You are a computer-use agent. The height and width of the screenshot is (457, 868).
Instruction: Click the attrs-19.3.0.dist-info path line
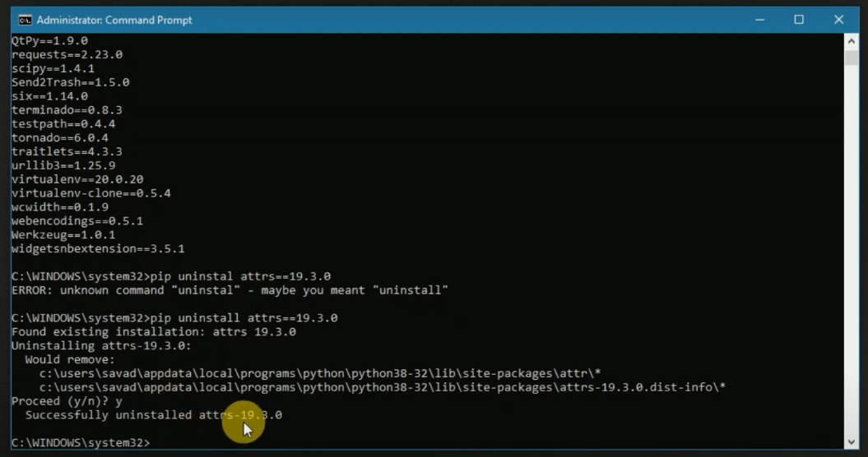click(382, 387)
